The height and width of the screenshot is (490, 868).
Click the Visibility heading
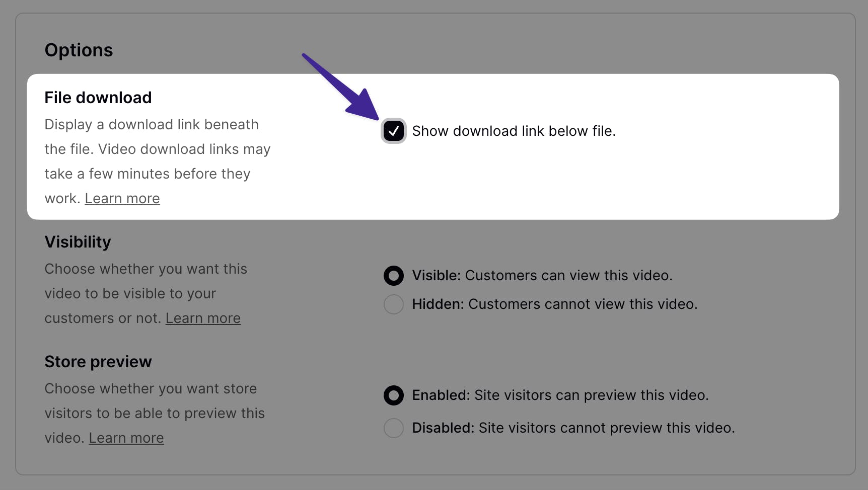[x=78, y=242]
